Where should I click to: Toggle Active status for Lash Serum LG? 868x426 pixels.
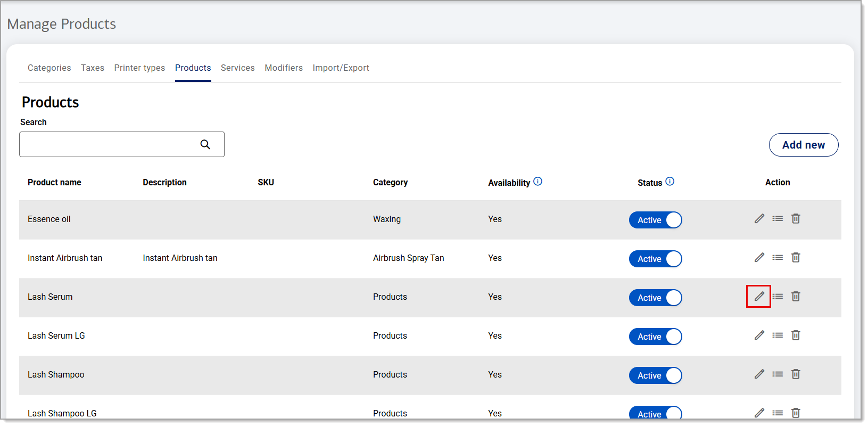coord(656,337)
